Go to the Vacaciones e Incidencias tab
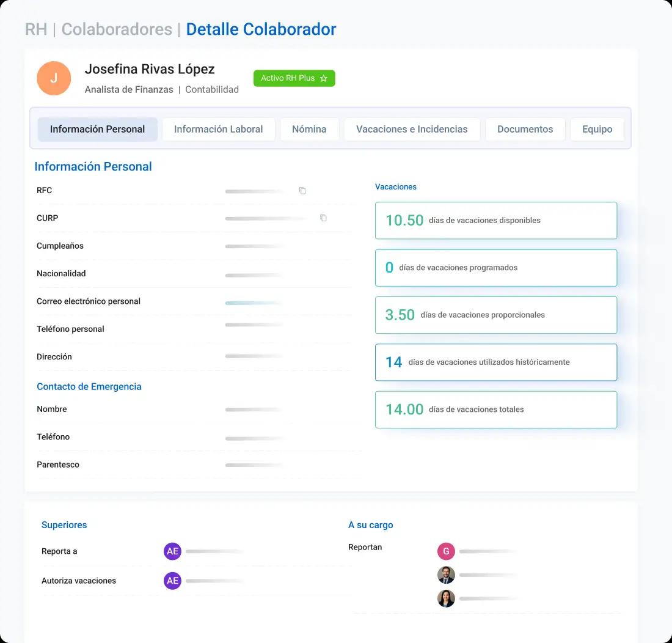Screen dimensions: 672x643 (x=412, y=129)
